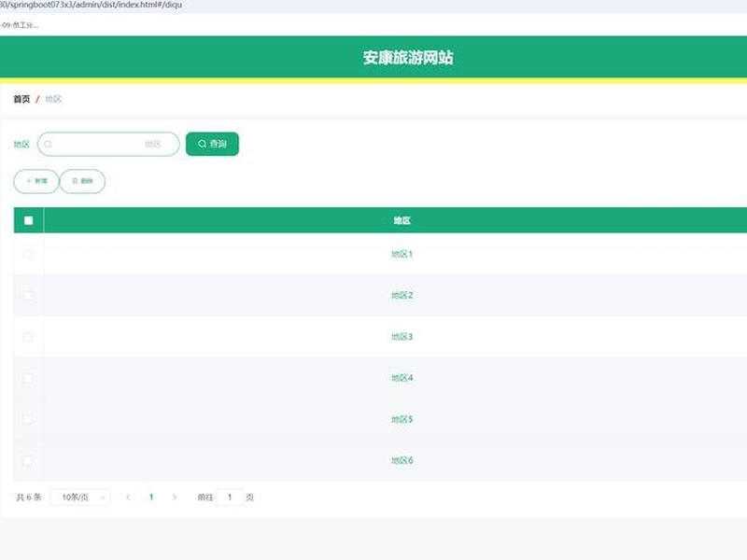Click the 前往 page jump input box
Viewport: 747px width, 560px height.
point(230,497)
